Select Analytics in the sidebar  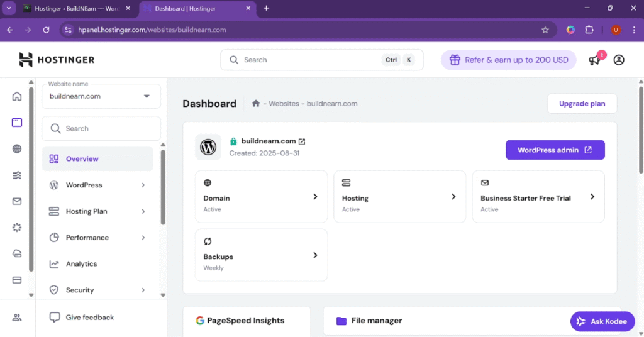[x=82, y=264]
